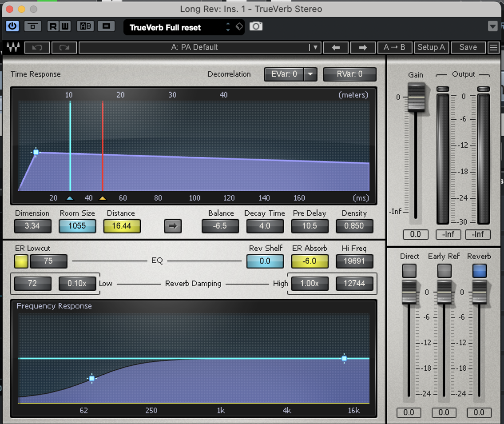
Task: Open the EVar decorrelation dropdown arrow
Action: (x=310, y=74)
